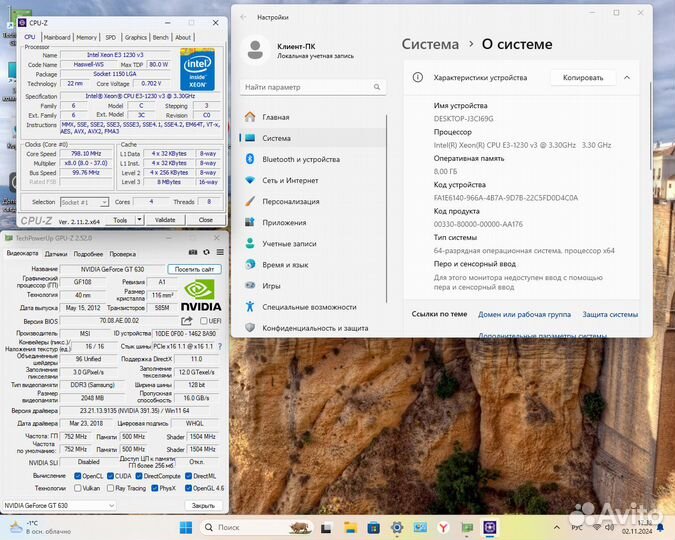675x540 pixels.
Task: Open the Socket #1 selection dropdown in CPU-Z
Action: pos(84,202)
